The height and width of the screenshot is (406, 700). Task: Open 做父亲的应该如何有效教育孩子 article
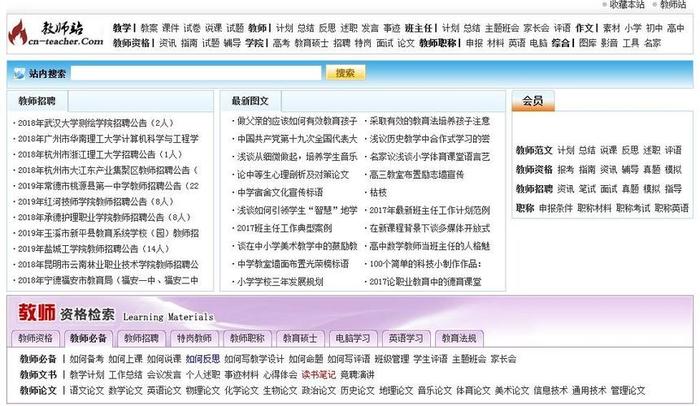297,121
